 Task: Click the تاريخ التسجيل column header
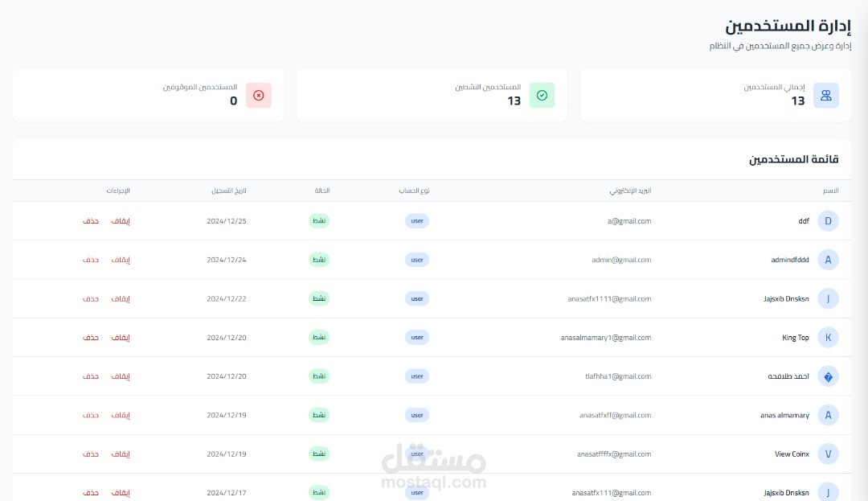[228, 191]
